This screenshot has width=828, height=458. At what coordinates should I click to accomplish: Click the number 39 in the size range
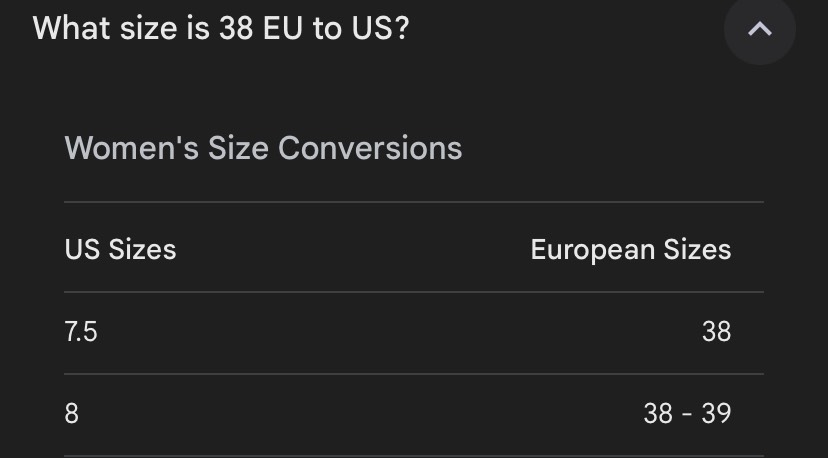(717, 414)
